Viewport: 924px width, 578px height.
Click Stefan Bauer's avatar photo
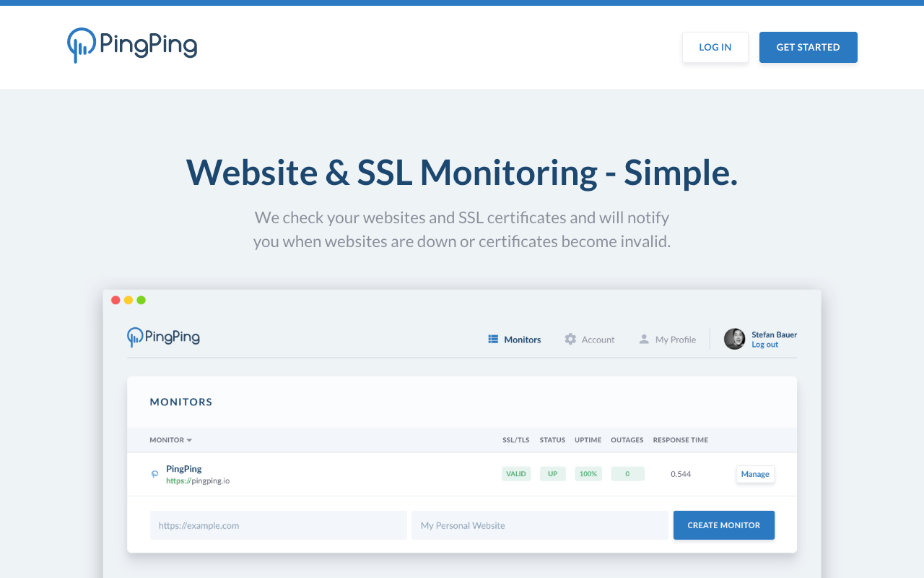tap(735, 339)
